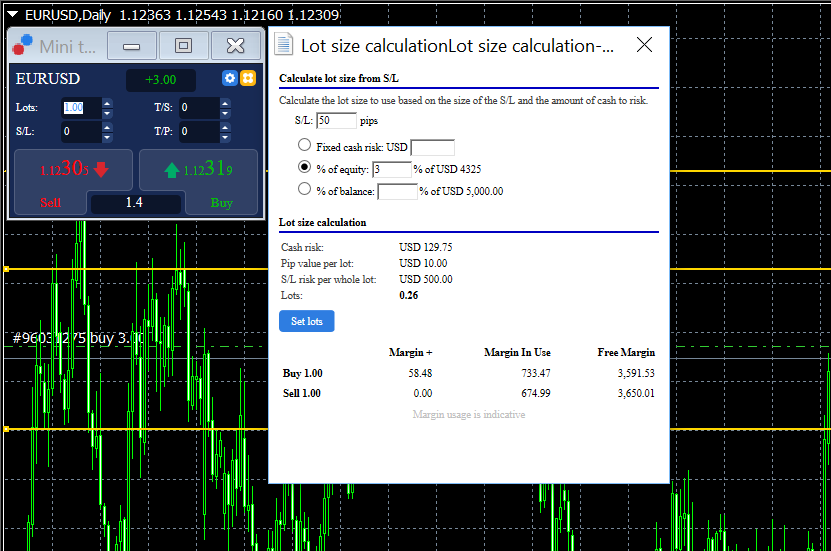
Task: Select the Fixed cash risk option
Action: pyautogui.click(x=305, y=146)
